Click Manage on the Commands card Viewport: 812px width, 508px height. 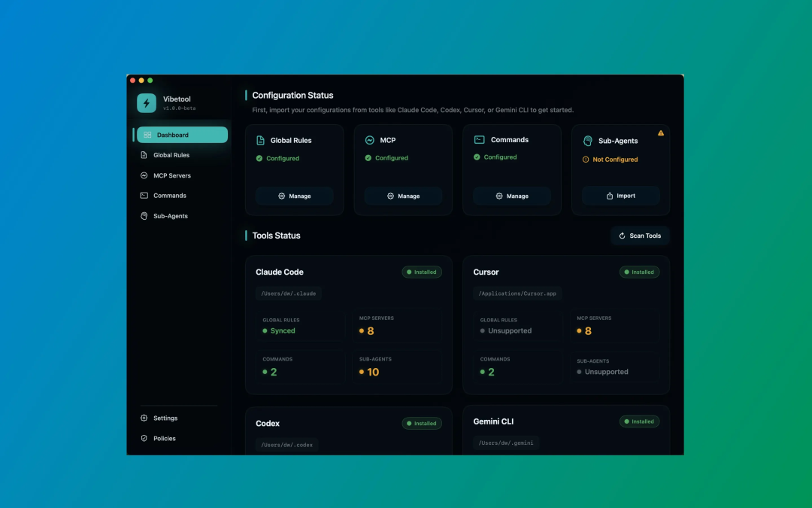click(512, 196)
